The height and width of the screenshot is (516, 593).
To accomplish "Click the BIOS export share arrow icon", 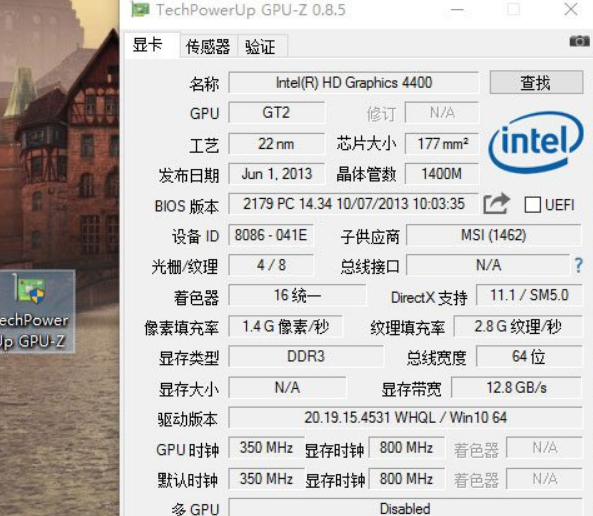I will [497, 204].
